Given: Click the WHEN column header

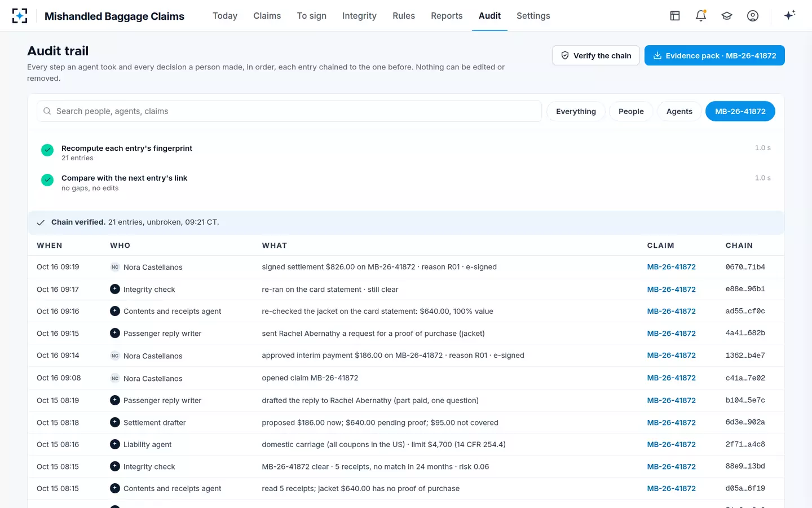Looking at the screenshot, I should coord(50,246).
